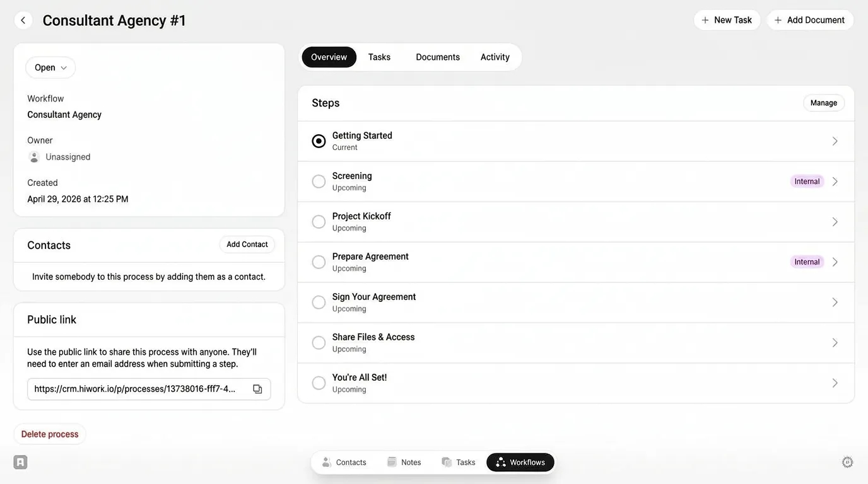Expand Sign Your Agreement chevron
Viewport: 868px width, 484px height.
point(835,302)
